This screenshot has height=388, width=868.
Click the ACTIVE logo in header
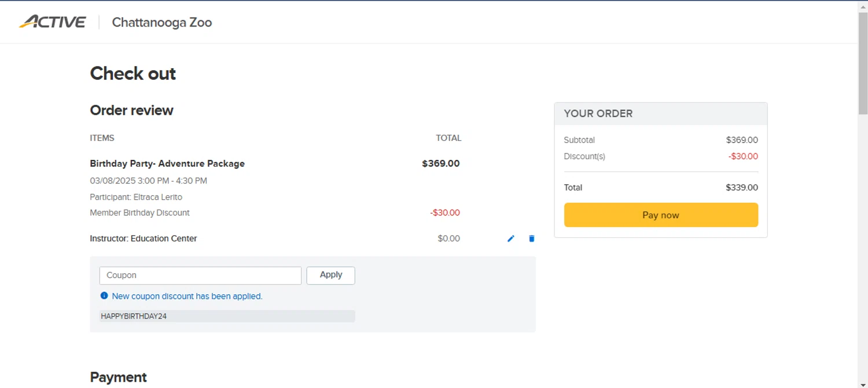pyautogui.click(x=53, y=22)
